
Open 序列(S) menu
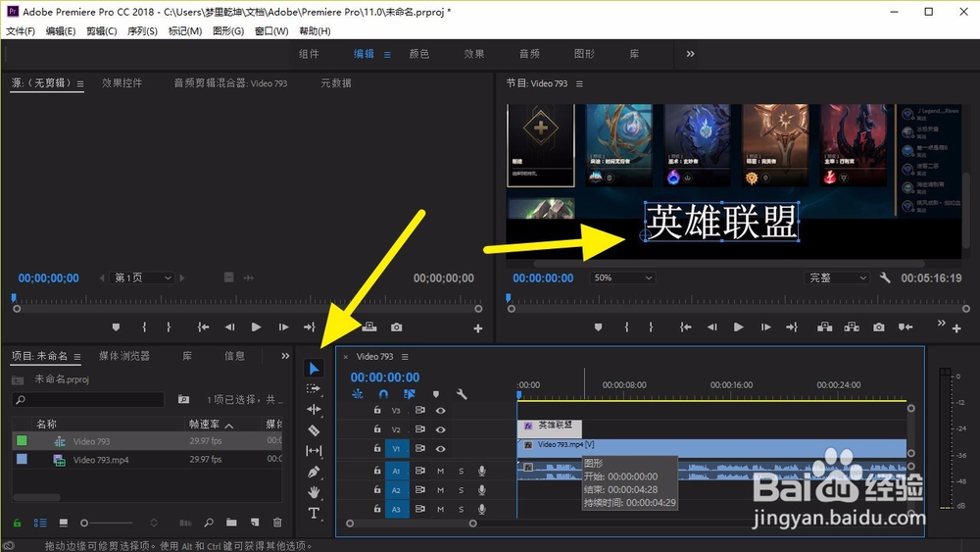coord(142,30)
